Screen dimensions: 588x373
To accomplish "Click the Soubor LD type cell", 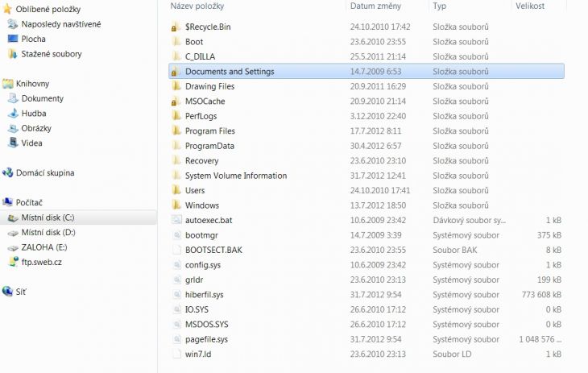I will pos(452,354).
